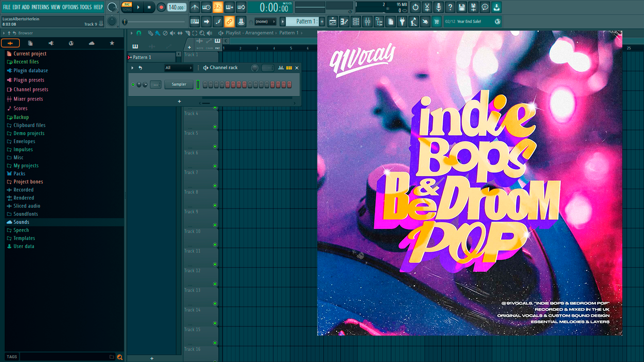Open the channel rack view icon

[356, 21]
